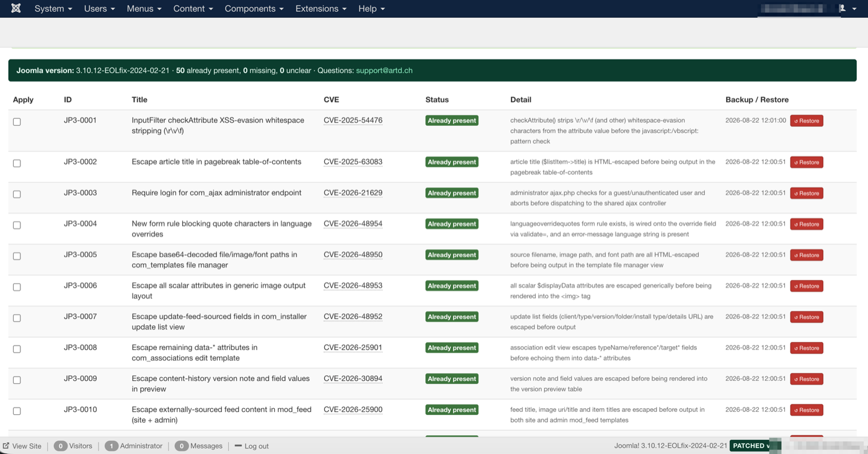The image size is (868, 454).
Task: Follow the CVE-2026-21629 link
Action: click(353, 193)
